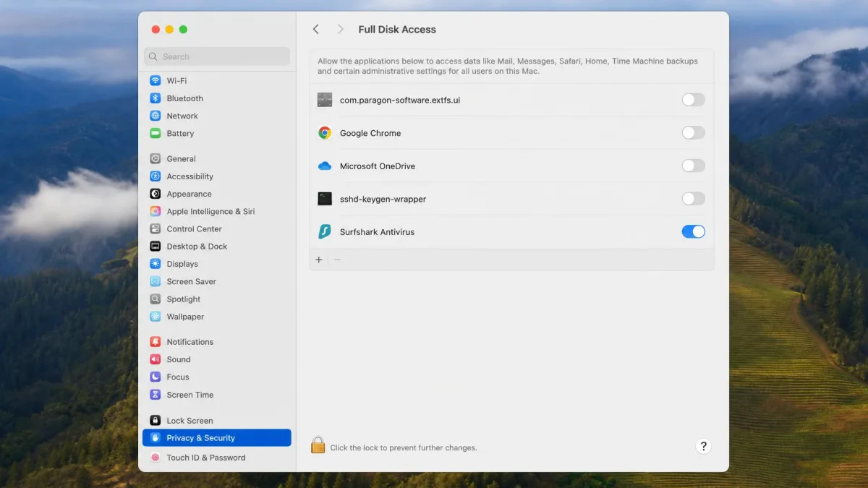
Task: Click the General gear icon
Action: (155, 159)
